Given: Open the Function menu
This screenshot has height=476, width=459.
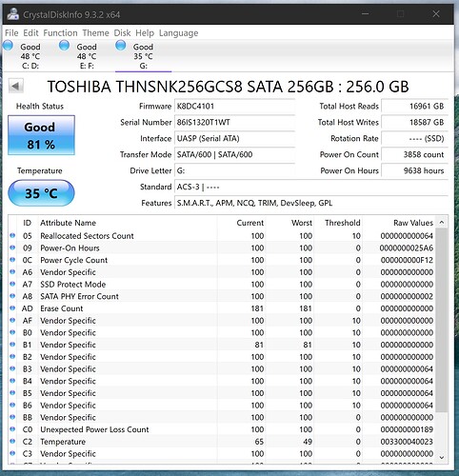Looking at the screenshot, I should pyautogui.click(x=60, y=32).
